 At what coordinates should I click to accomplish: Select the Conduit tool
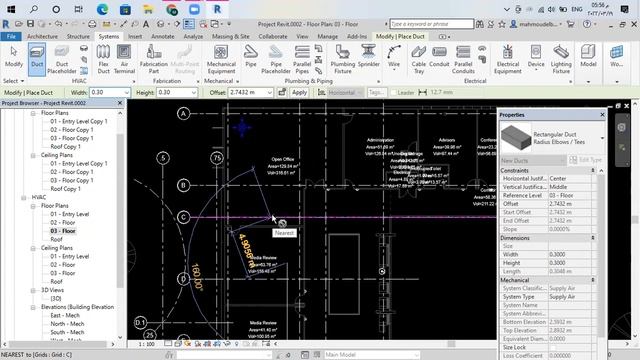(x=439, y=56)
